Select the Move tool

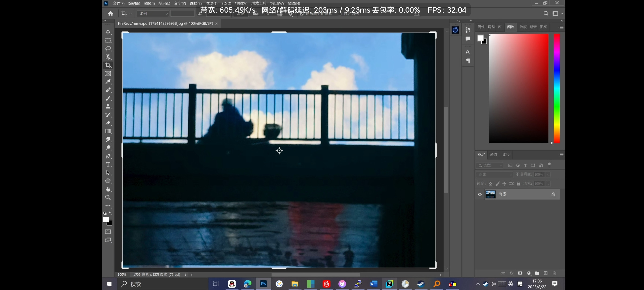108,32
